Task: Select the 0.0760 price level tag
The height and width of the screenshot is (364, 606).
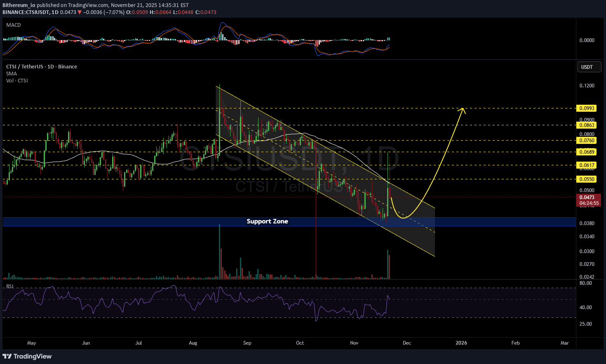Action: [x=587, y=141]
